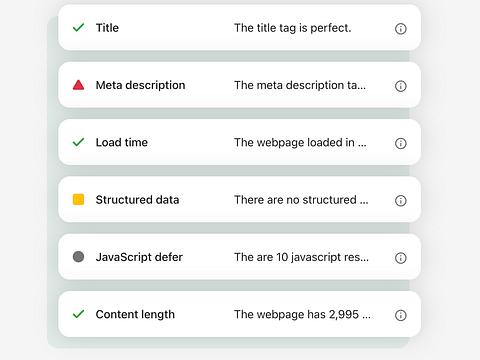This screenshot has height=360, width=480.
Task: Open info icon for JavaScript defer row
Action: pos(400,258)
